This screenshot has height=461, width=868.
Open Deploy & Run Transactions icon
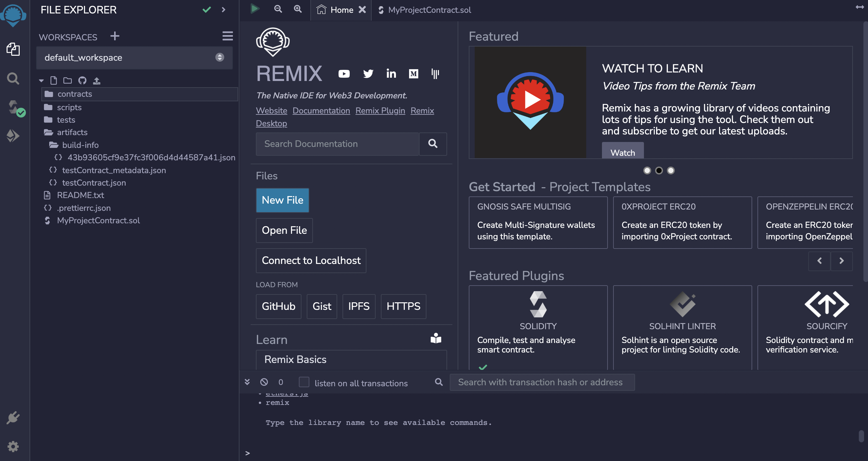[13, 136]
